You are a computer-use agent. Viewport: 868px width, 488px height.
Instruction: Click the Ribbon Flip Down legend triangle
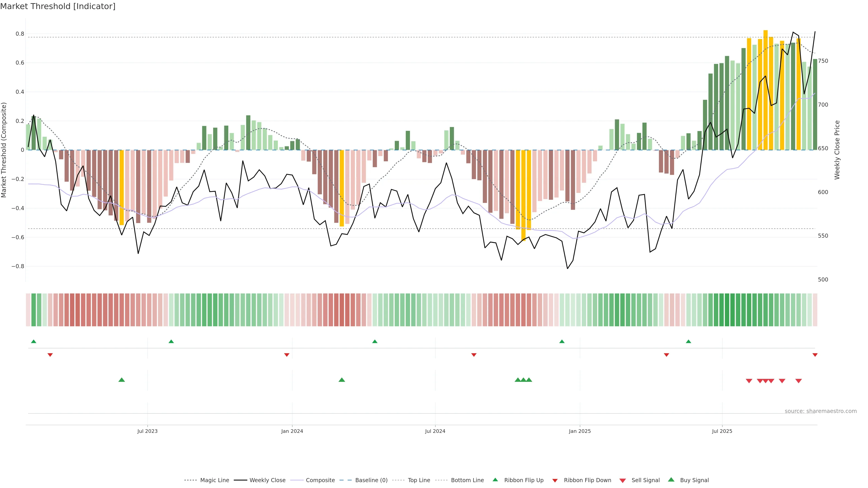pyautogui.click(x=555, y=480)
